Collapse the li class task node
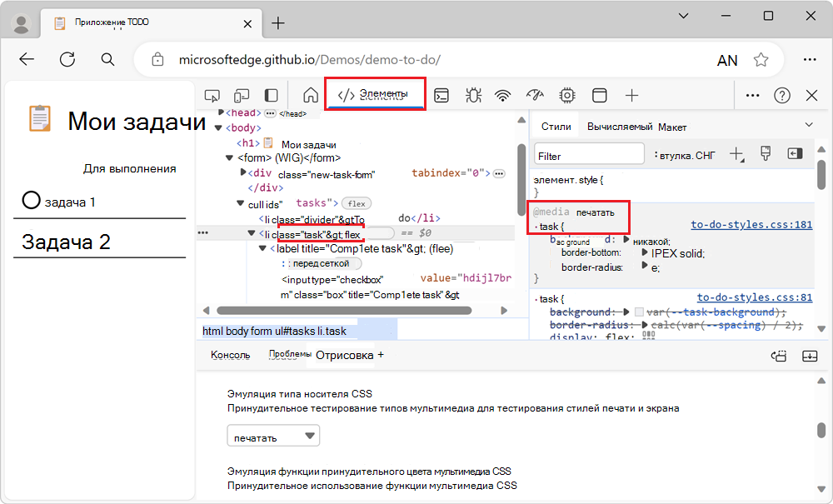This screenshot has height=504, width=833. (x=252, y=233)
